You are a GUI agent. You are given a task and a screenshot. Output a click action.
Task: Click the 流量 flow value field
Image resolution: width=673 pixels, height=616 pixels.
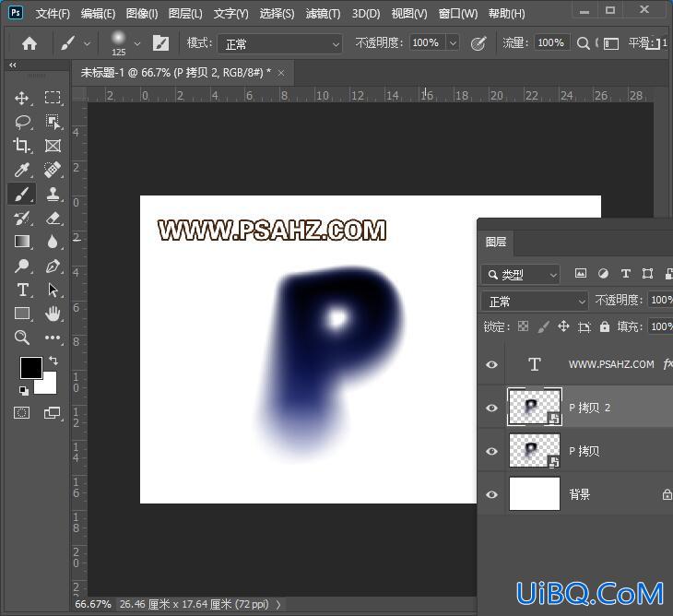(552, 43)
